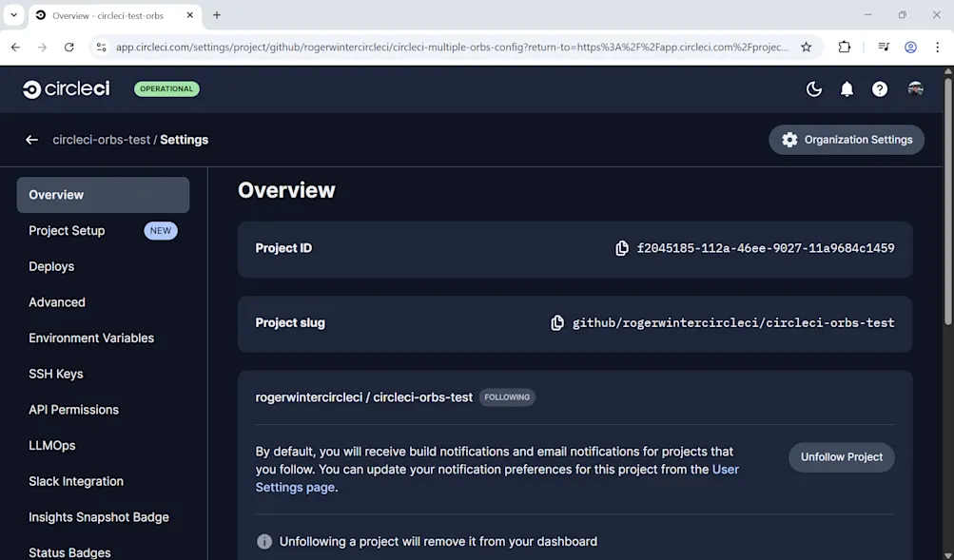Copy the Project slug with the copy icon
The width and height of the screenshot is (954, 560).
point(557,322)
